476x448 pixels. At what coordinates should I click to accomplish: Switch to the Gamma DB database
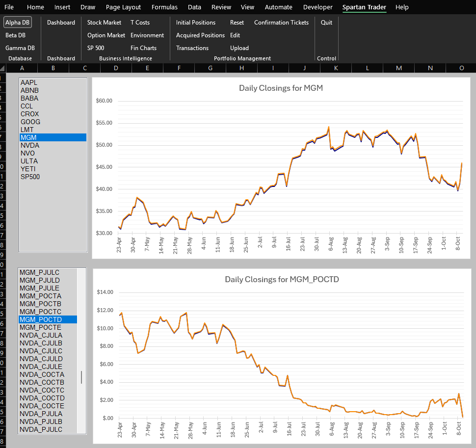coord(19,48)
